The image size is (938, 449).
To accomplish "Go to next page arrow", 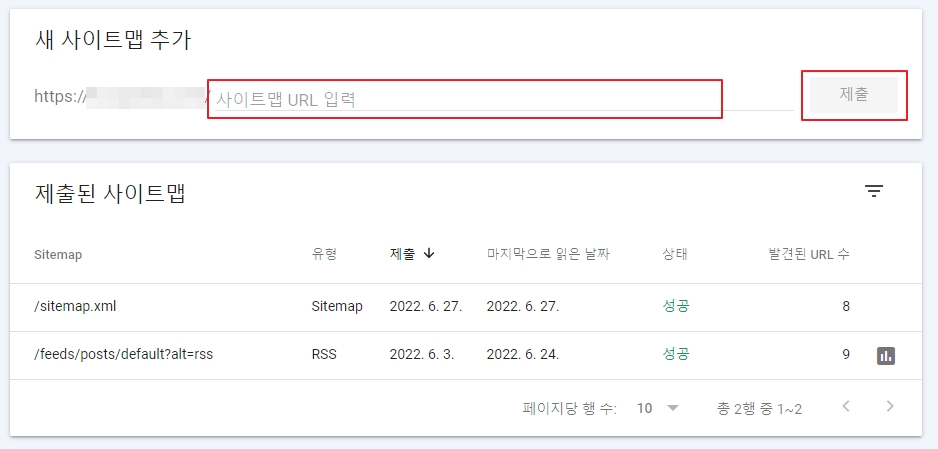I will [x=890, y=407].
